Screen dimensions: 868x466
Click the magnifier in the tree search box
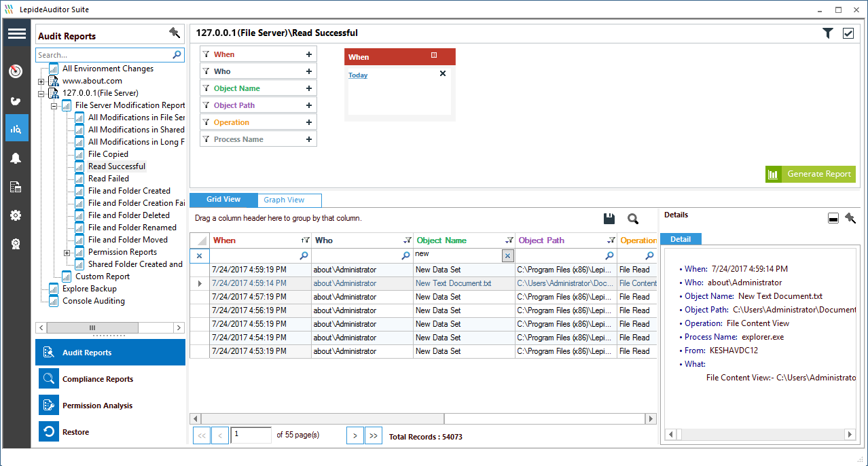pos(177,54)
